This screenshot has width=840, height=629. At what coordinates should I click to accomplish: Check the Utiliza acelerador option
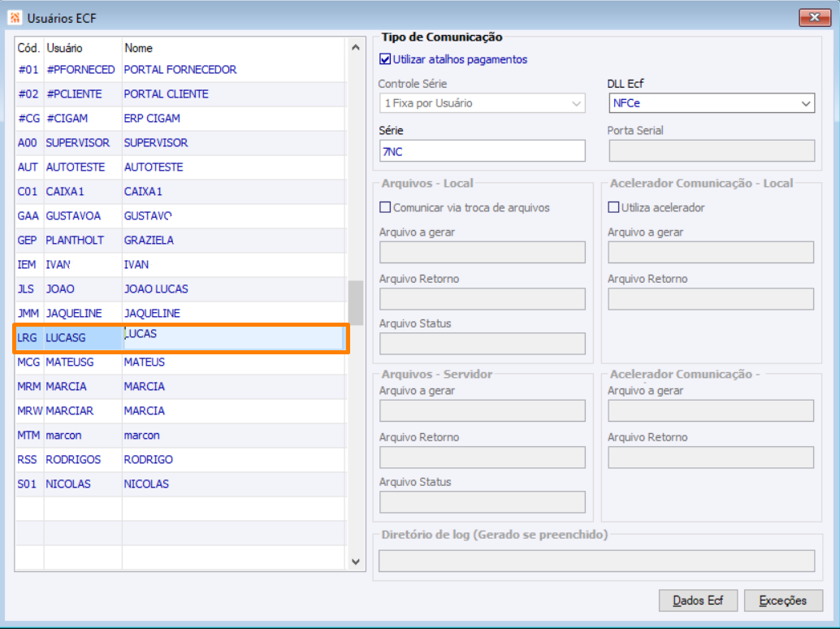[614, 207]
